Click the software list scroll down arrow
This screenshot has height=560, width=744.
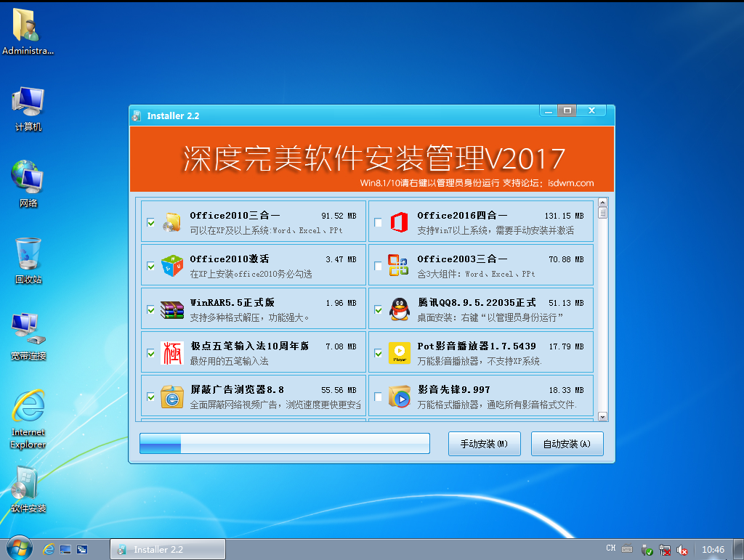[x=602, y=417]
